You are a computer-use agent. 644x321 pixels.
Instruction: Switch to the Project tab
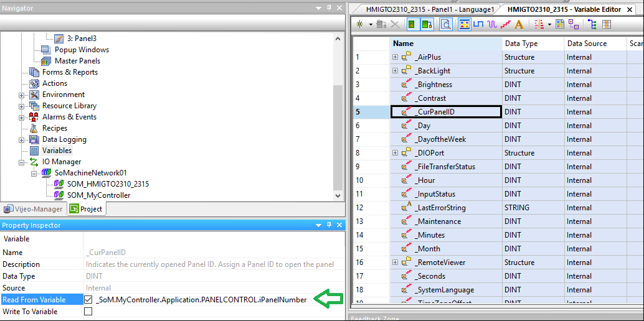coord(86,209)
